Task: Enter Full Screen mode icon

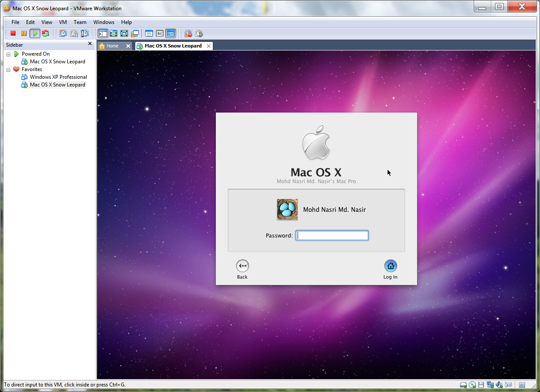Action: pyautogui.click(x=124, y=33)
